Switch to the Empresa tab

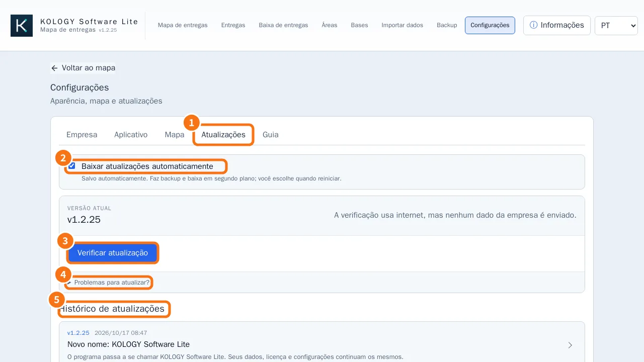click(82, 135)
